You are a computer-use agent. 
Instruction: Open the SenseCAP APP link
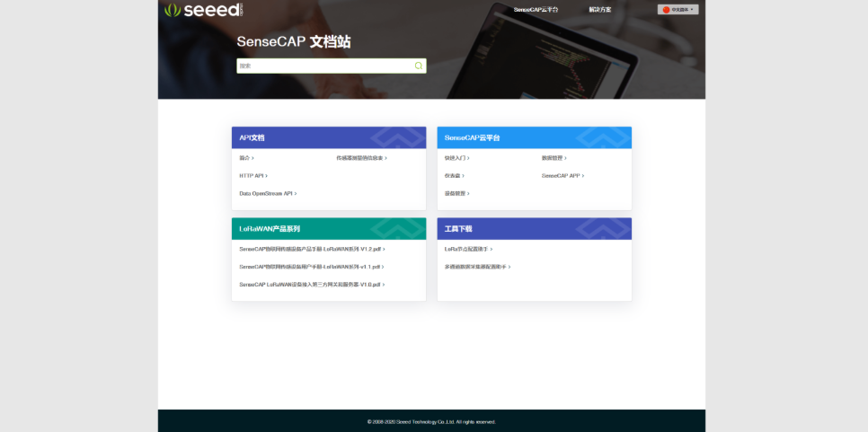click(562, 176)
